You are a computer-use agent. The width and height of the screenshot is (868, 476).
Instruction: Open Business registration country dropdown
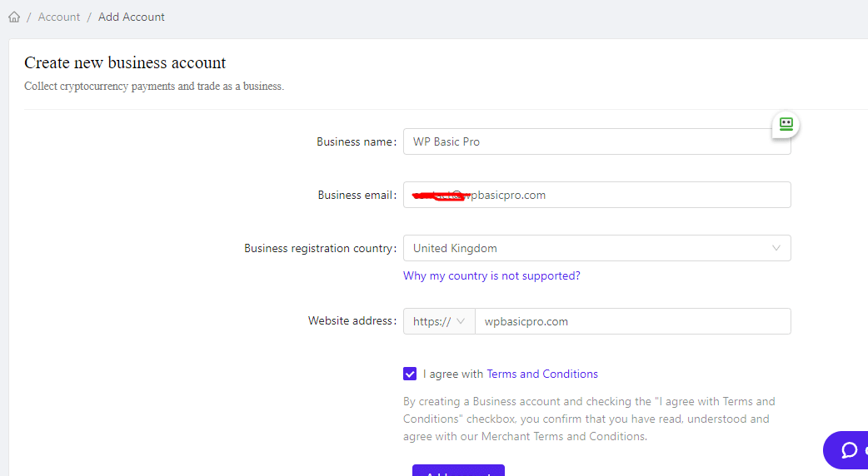pyautogui.click(x=596, y=248)
